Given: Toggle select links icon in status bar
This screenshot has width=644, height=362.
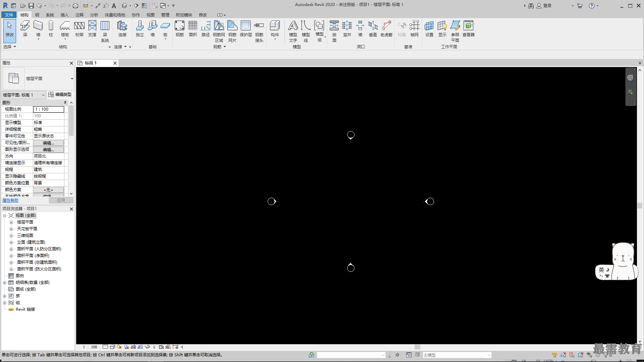Looking at the screenshot, I should point(554,355).
